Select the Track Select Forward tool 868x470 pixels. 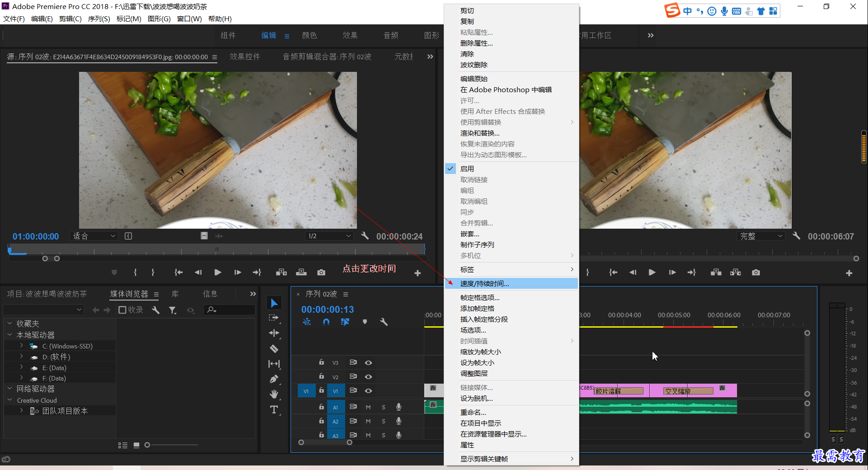274,318
